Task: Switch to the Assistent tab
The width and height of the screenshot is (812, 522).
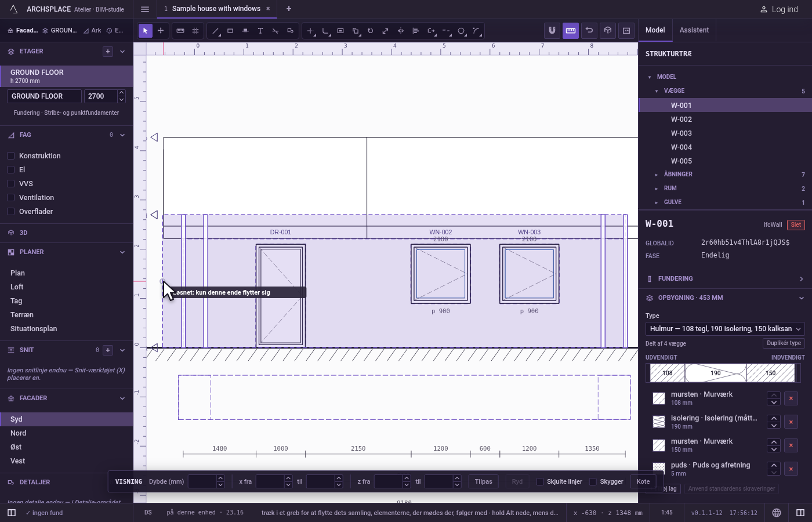Action: pos(694,30)
